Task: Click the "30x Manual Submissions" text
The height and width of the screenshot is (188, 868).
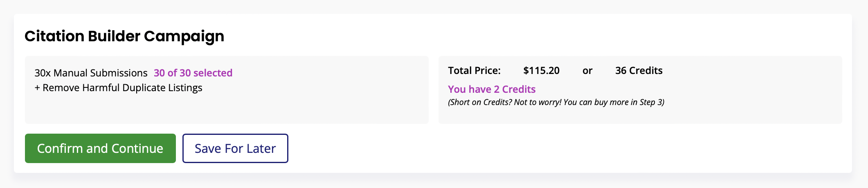Action: pos(91,73)
